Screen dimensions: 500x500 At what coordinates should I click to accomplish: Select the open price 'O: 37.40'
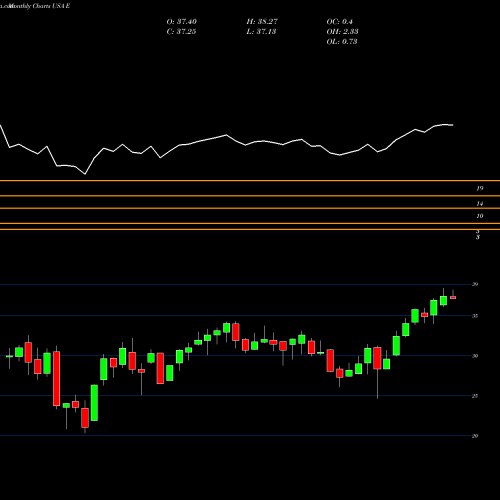tap(182, 22)
